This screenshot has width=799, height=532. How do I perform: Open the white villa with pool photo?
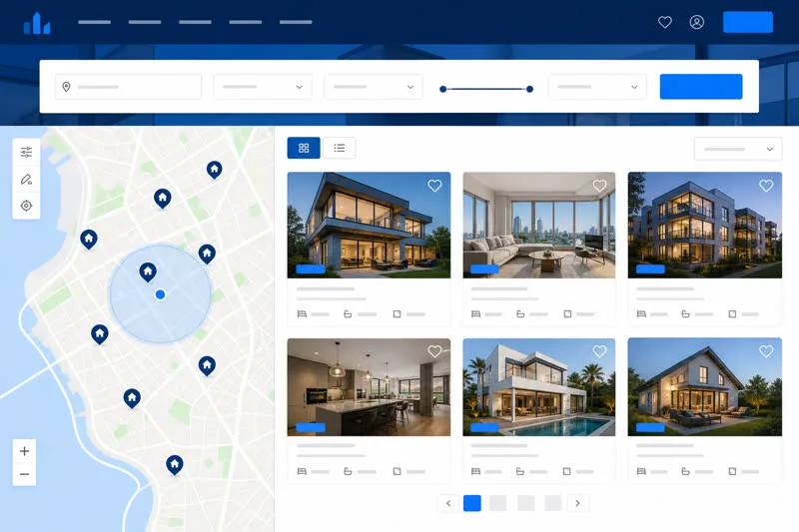coord(538,387)
